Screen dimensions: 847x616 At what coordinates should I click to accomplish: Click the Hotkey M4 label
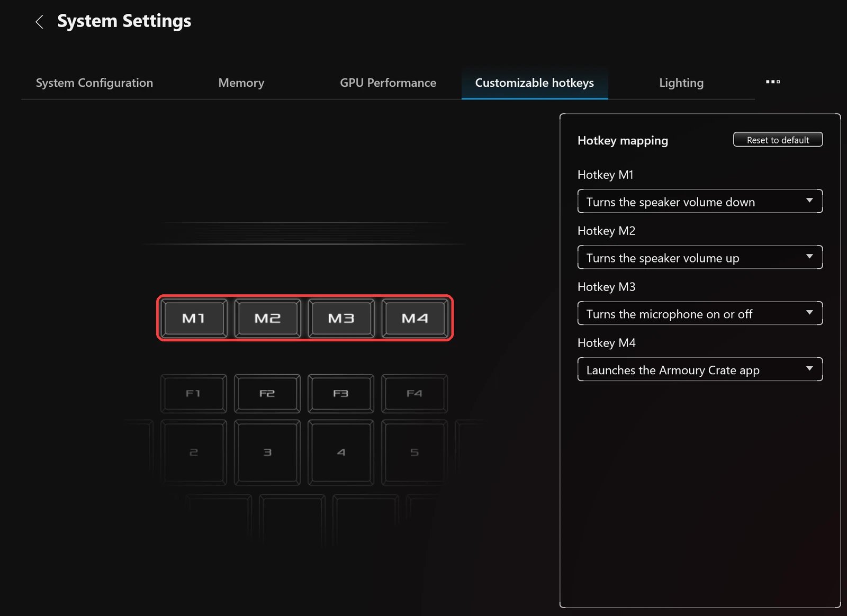[607, 343]
